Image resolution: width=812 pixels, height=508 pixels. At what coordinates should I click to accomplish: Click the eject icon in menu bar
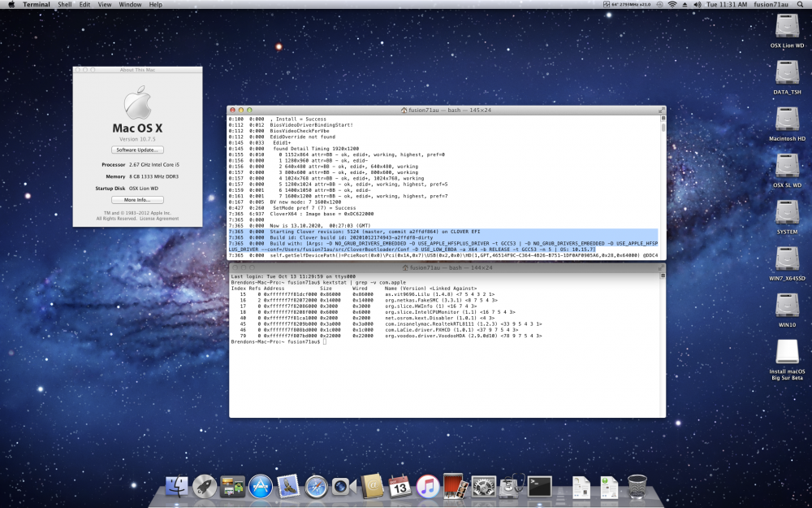coord(685,5)
